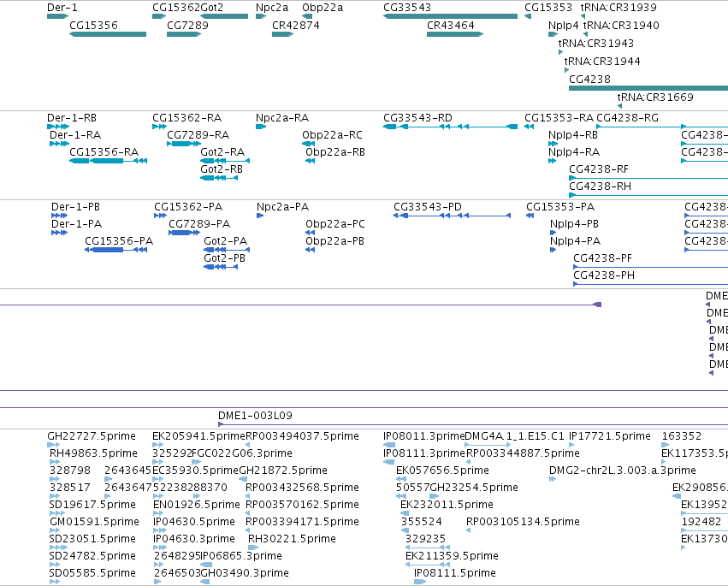Select the long CG33543 gene bar
This screenshot has height=586, width=728.
[450, 16]
